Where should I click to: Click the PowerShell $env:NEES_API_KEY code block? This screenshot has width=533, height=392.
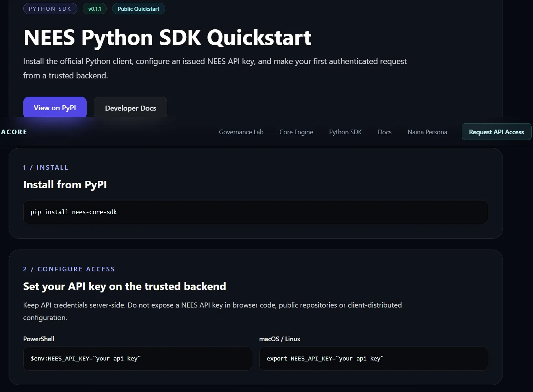pyautogui.click(x=138, y=358)
